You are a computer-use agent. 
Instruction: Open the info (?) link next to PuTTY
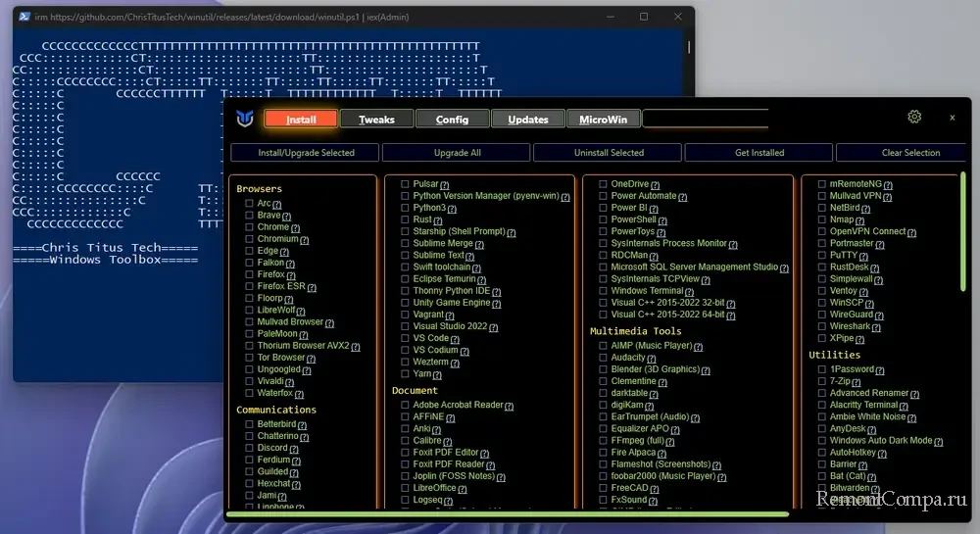click(863, 256)
